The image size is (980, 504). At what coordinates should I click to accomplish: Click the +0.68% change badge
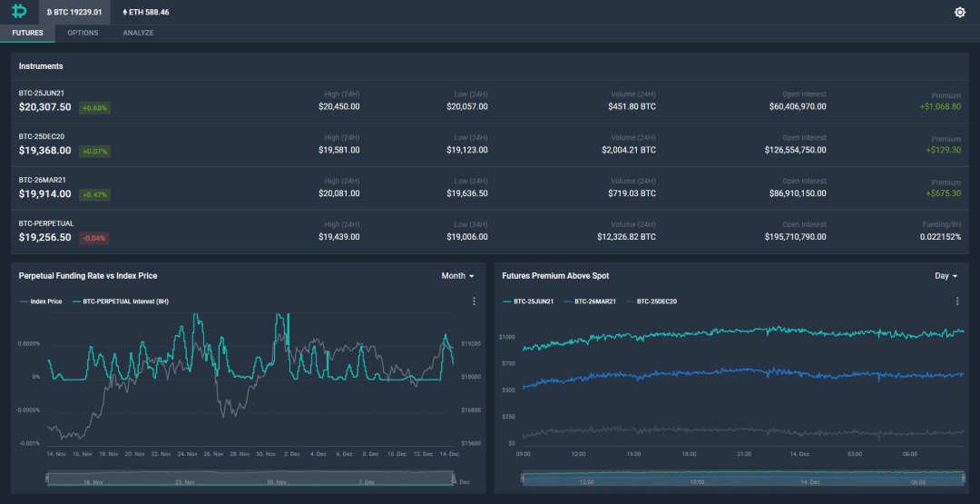coord(95,107)
